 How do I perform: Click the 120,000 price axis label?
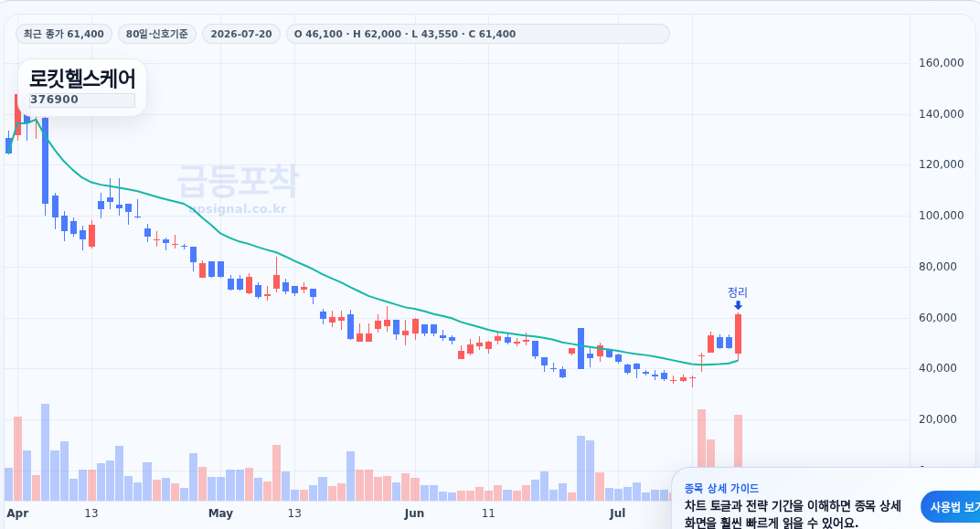click(x=941, y=164)
